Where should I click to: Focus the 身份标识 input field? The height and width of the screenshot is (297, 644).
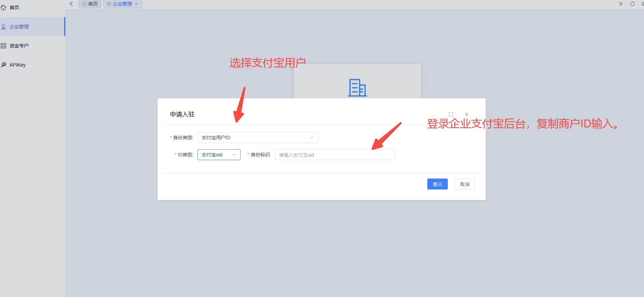tap(335, 155)
